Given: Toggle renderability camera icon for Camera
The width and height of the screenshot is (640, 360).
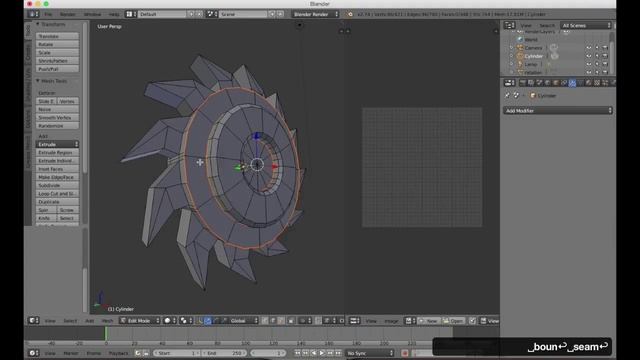Looking at the screenshot, I should pos(605,48).
